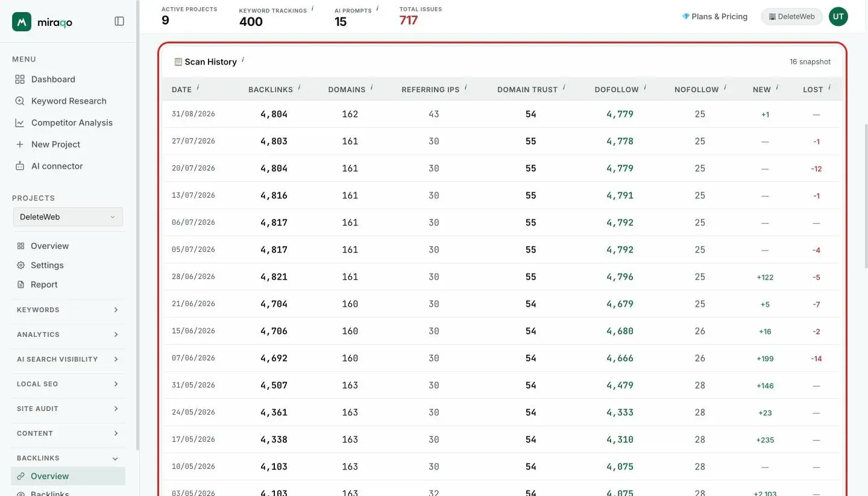The image size is (868, 496).
Task: Click the project Overview grid icon
Action: [x=20, y=246]
